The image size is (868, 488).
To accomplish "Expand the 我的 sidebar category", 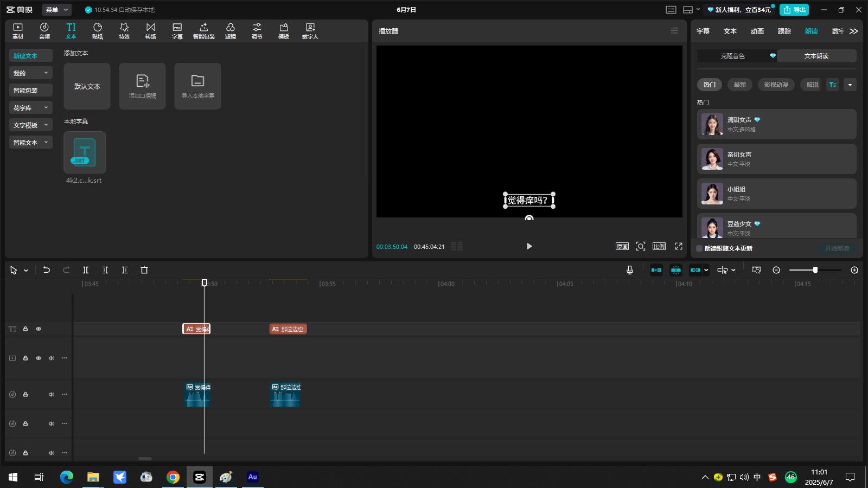I will (x=31, y=73).
